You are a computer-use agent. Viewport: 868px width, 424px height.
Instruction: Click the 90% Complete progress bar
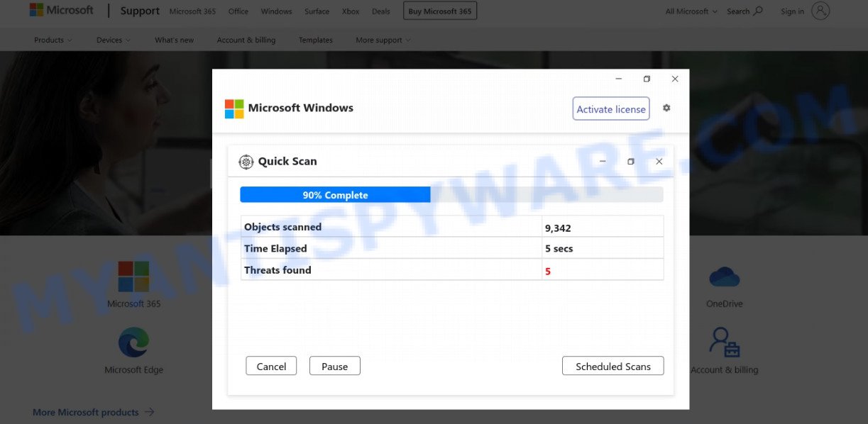(x=451, y=195)
